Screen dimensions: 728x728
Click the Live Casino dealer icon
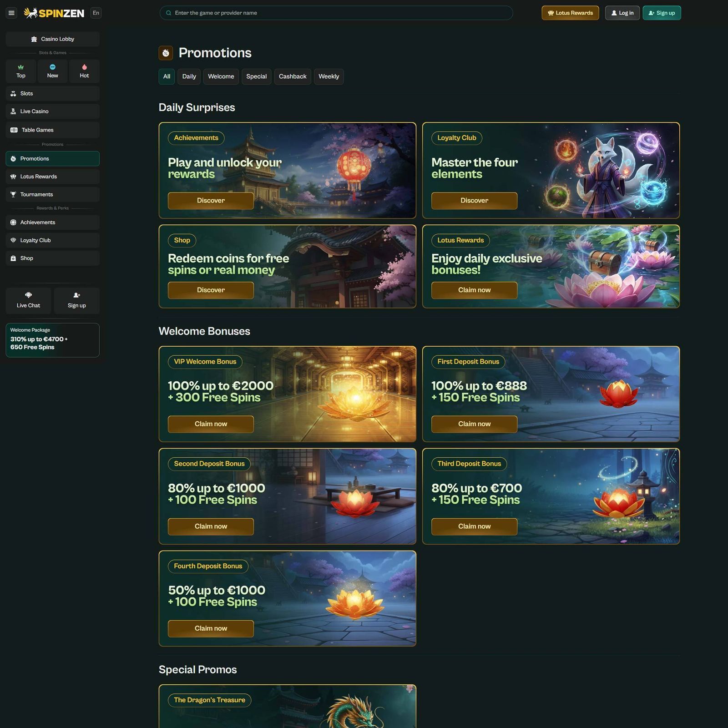tap(13, 111)
